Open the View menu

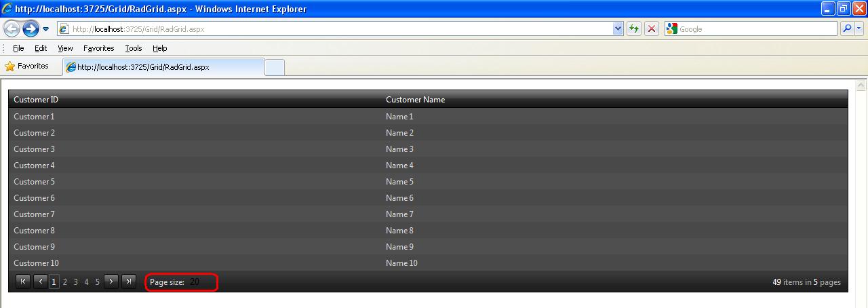(65, 48)
